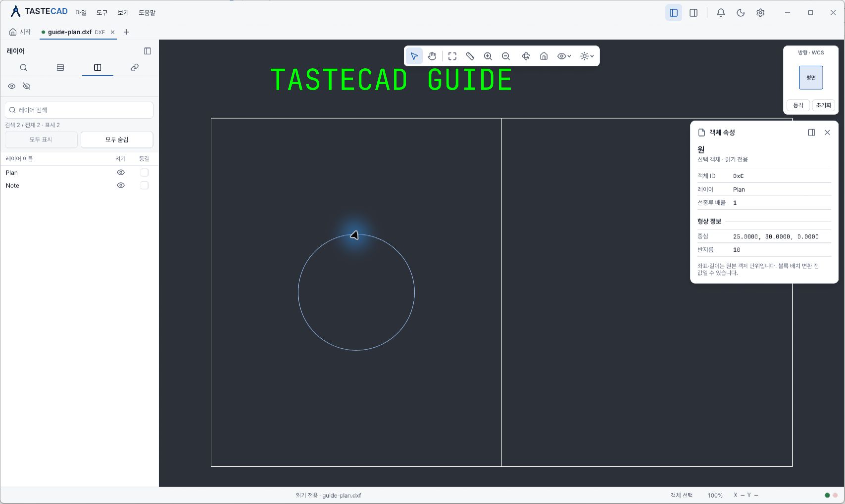Zoom out with magnifier minus icon

(506, 56)
